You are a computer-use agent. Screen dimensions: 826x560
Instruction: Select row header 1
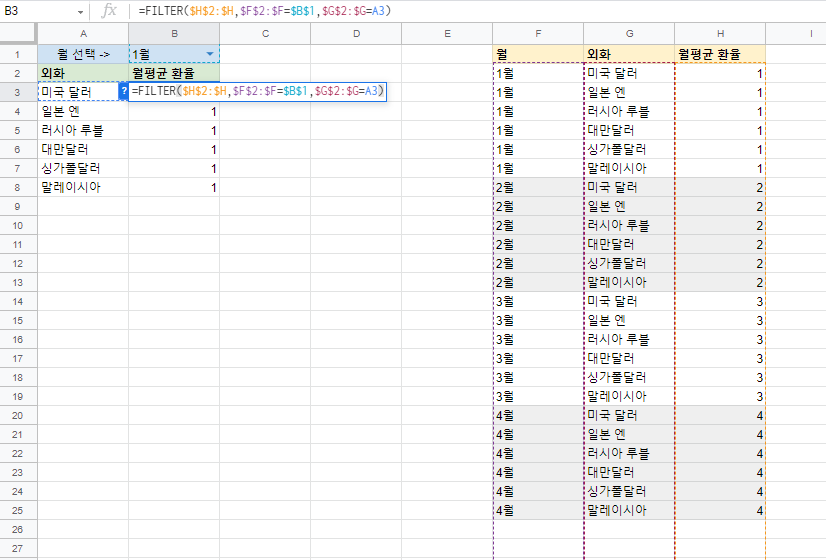pyautogui.click(x=18, y=54)
